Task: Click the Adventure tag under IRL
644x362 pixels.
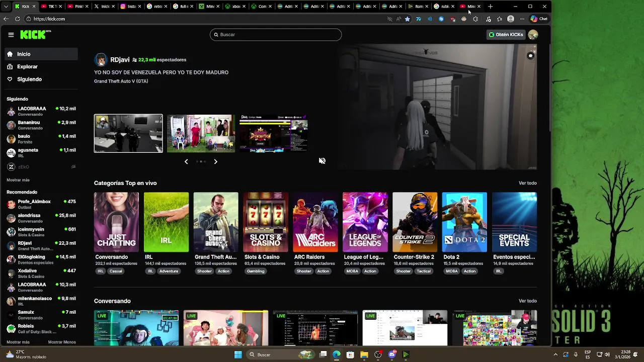Action: pyautogui.click(x=169, y=271)
